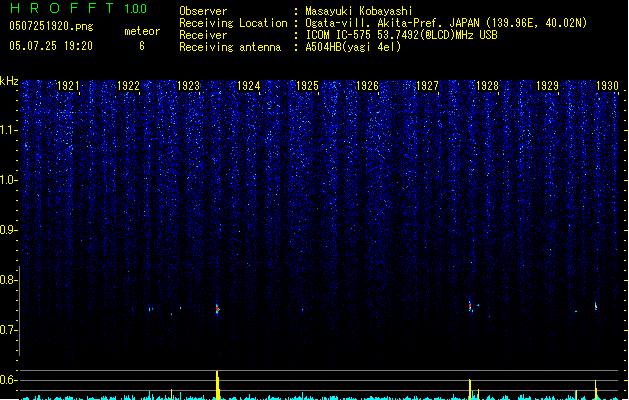This screenshot has width=629, height=400.
Task: Click the meteor count value 6
Action: tap(142, 46)
